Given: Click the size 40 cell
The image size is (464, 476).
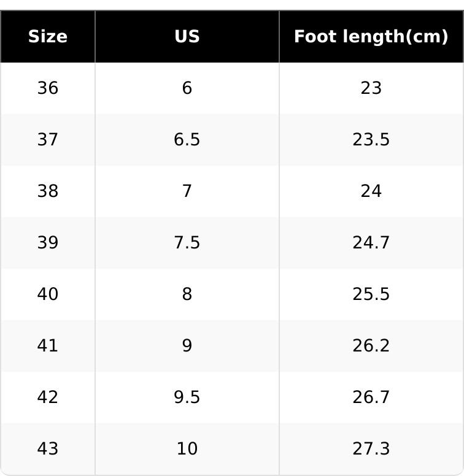Looking at the screenshot, I should coord(48,294).
